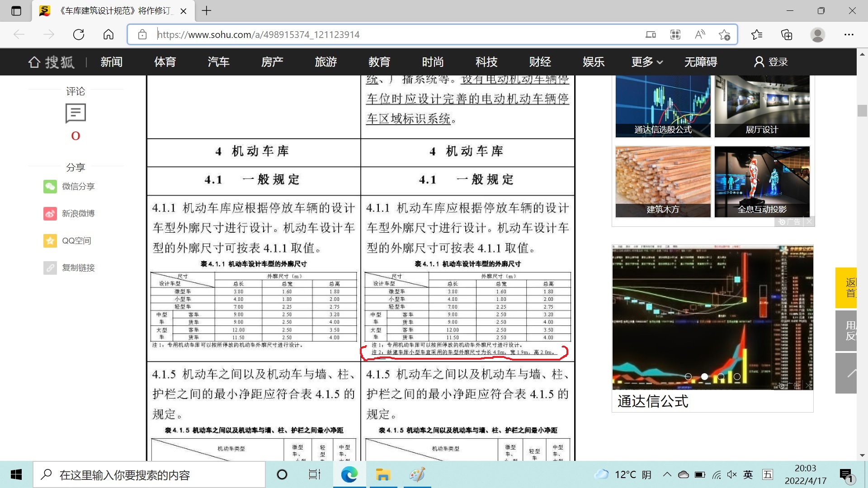Open browser Settings and more menu
868x488 pixels.
pyautogui.click(x=849, y=34)
